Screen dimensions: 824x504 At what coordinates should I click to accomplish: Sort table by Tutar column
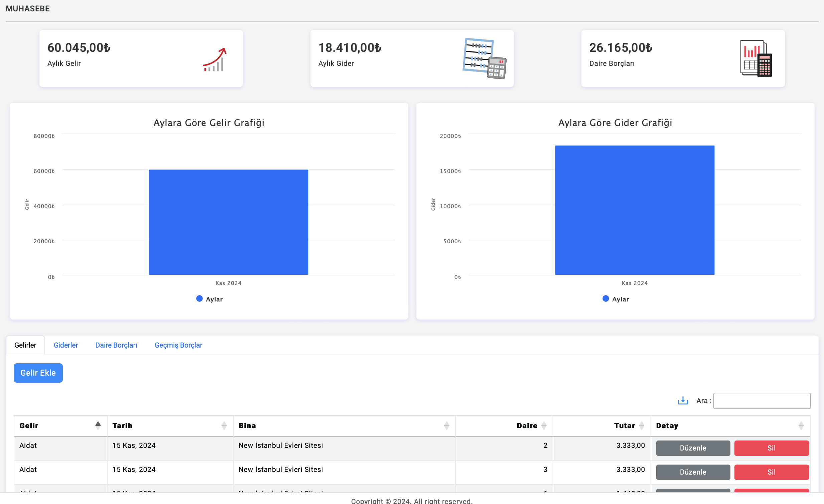[602, 425]
